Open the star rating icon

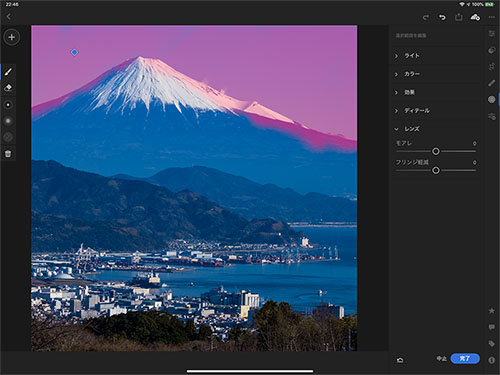[x=492, y=311]
